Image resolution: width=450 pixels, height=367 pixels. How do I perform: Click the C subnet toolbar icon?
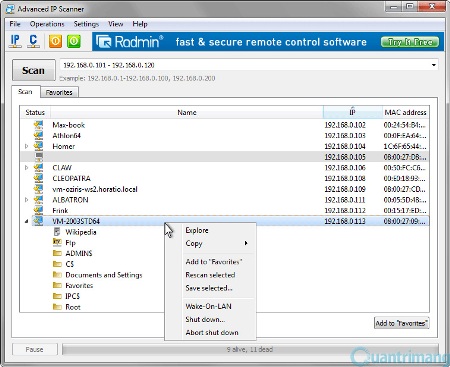pyautogui.click(x=33, y=41)
